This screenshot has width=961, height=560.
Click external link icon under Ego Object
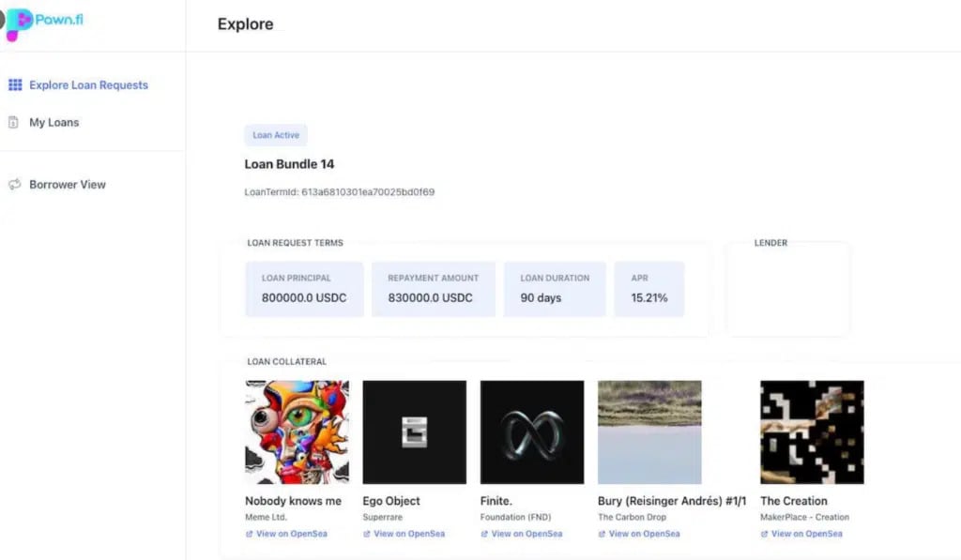click(x=367, y=535)
